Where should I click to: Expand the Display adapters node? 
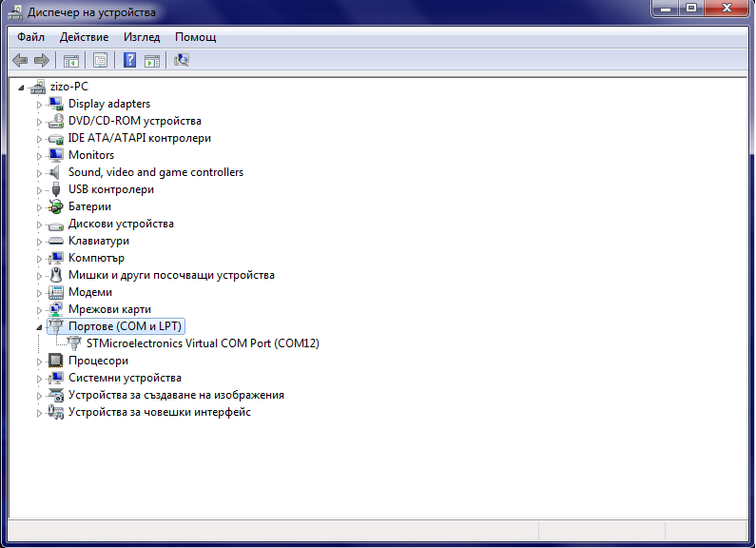(40, 104)
